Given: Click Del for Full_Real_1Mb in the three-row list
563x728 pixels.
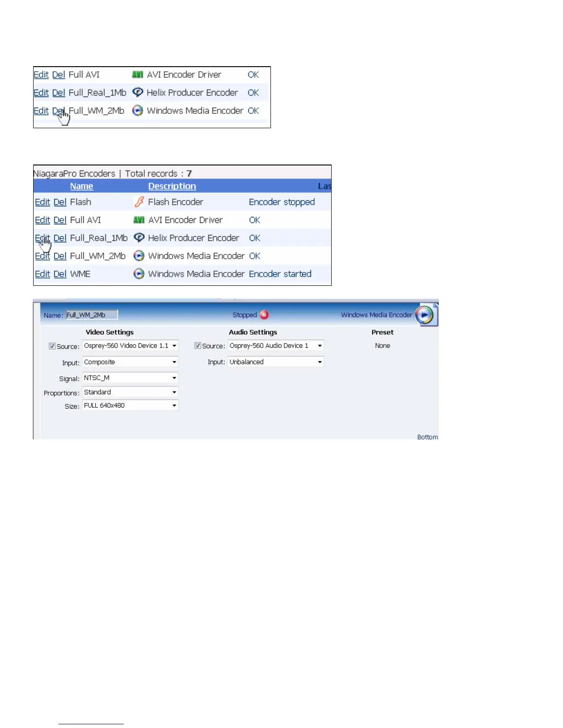Looking at the screenshot, I should [58, 92].
